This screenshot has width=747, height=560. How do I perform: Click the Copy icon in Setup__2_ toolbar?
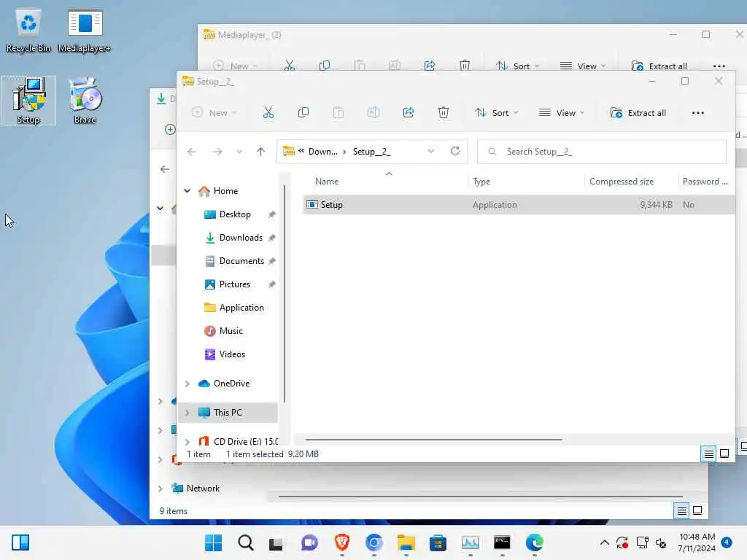(303, 113)
